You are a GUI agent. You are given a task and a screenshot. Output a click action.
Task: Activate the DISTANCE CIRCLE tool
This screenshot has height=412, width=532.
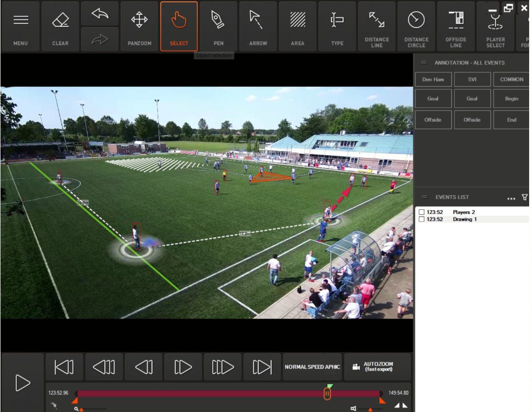[x=417, y=26]
